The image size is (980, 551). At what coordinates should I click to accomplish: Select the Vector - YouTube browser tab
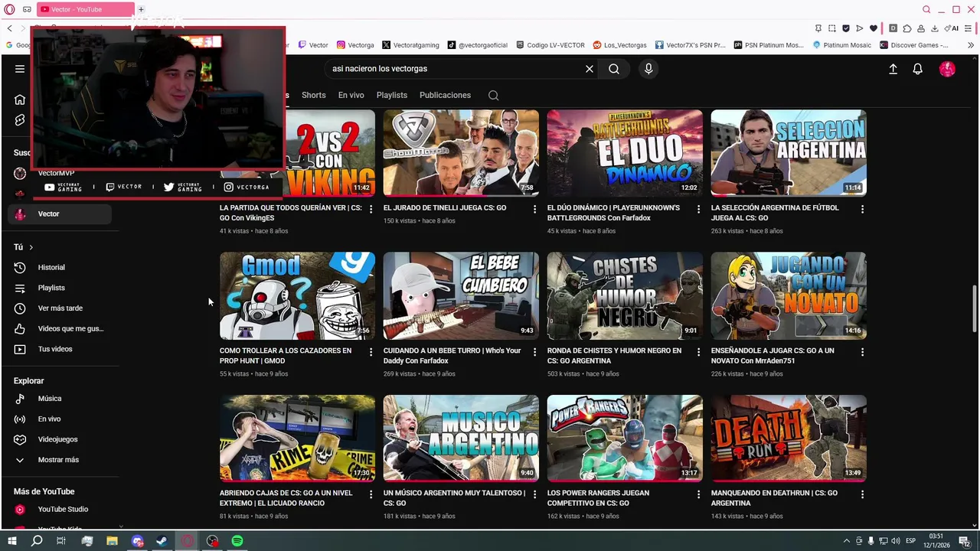pos(84,9)
